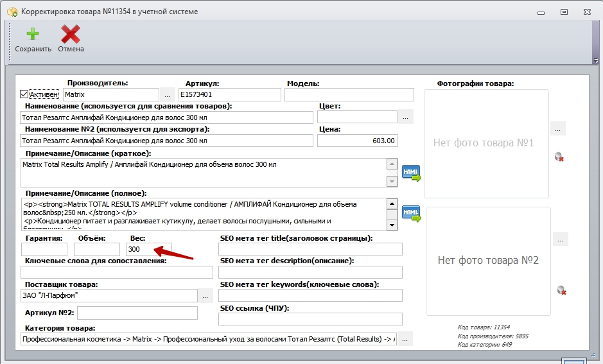
Task: Click SEO ссылка (ЧПУ) field
Action: (x=310, y=319)
